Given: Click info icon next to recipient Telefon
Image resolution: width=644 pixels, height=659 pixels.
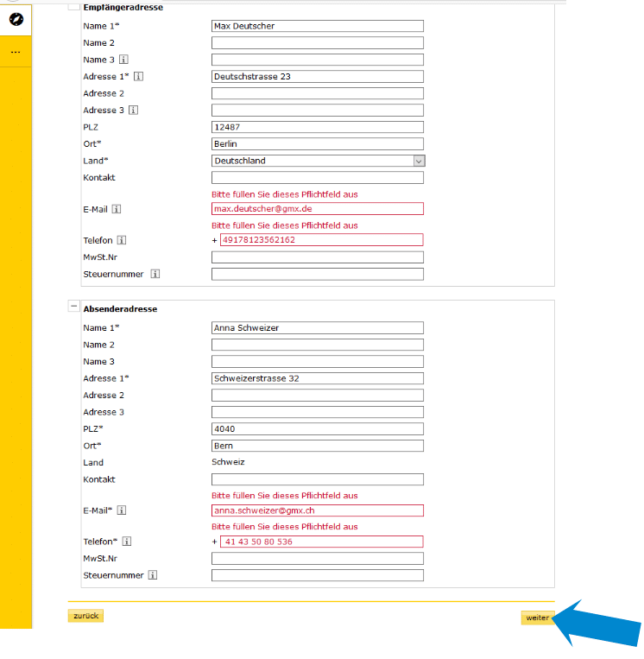Looking at the screenshot, I should [123, 240].
